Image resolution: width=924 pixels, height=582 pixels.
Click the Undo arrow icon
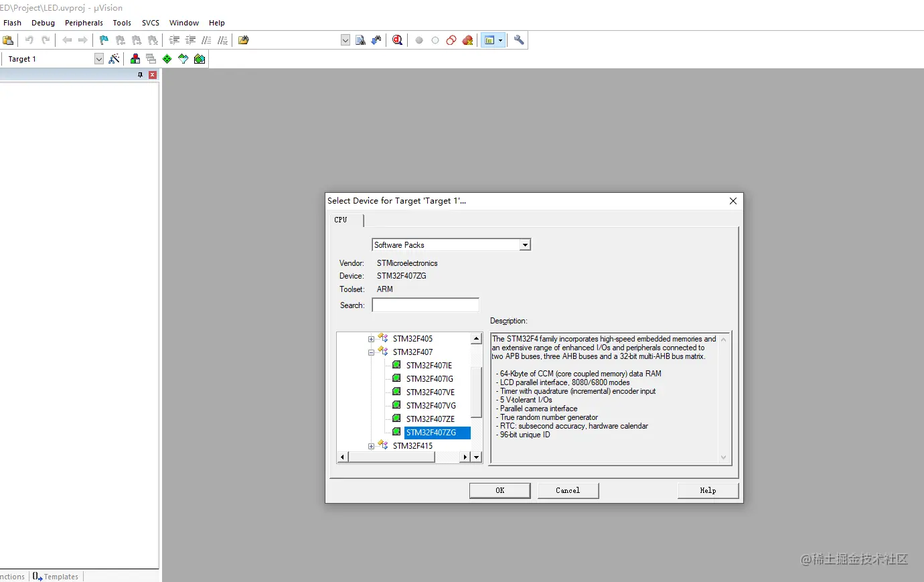(29, 40)
